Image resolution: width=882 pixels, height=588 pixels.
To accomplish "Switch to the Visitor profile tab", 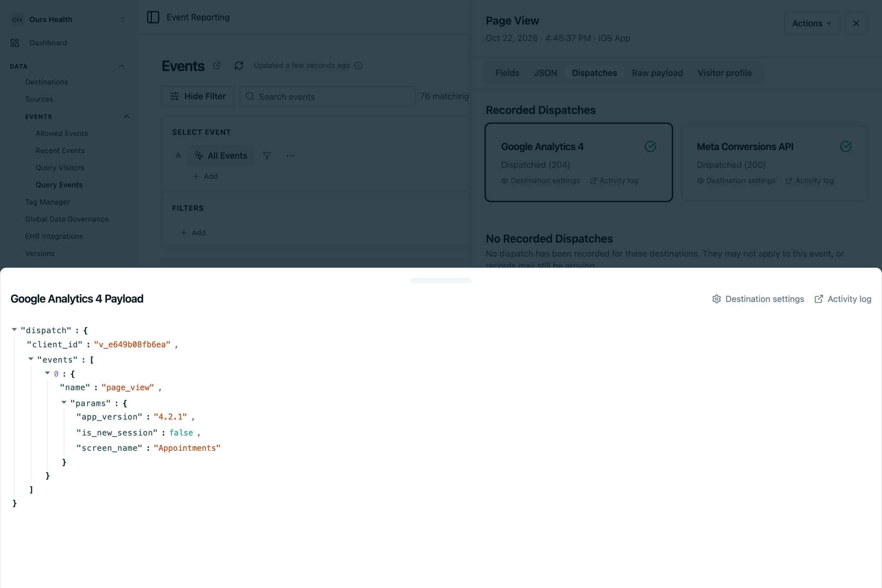I will 724,73.
